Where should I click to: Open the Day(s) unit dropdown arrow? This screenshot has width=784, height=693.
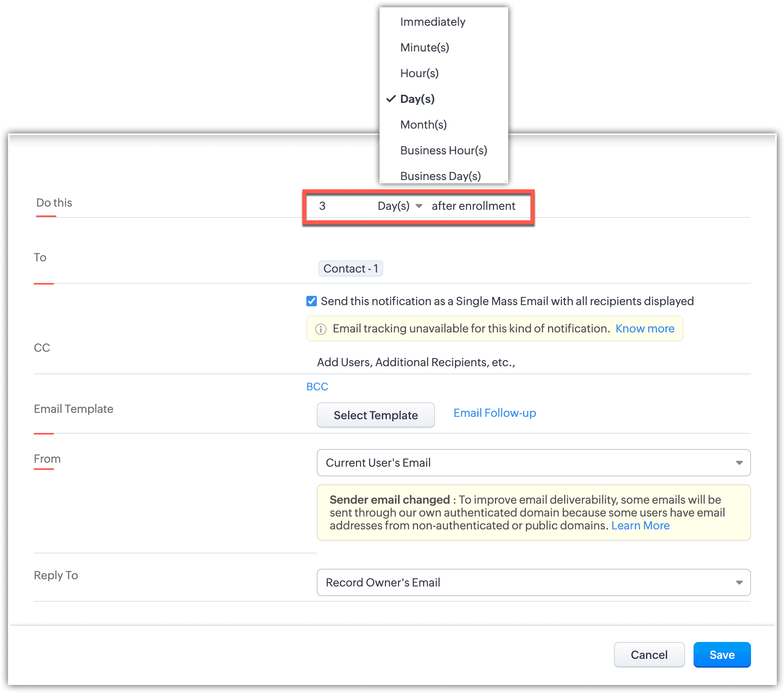click(x=419, y=206)
